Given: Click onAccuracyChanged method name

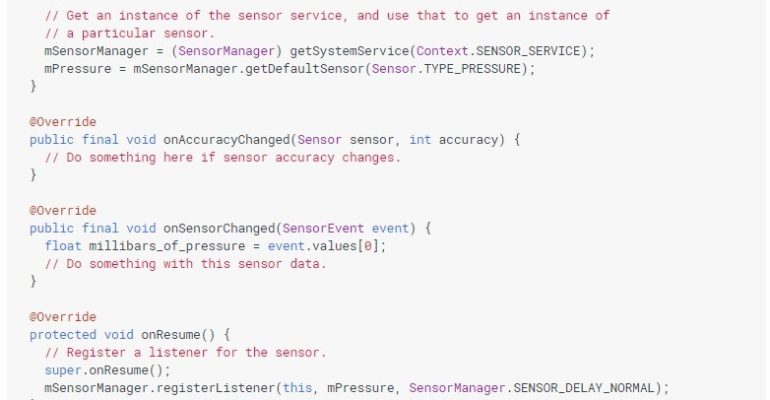Looking at the screenshot, I should pyautogui.click(x=226, y=140).
